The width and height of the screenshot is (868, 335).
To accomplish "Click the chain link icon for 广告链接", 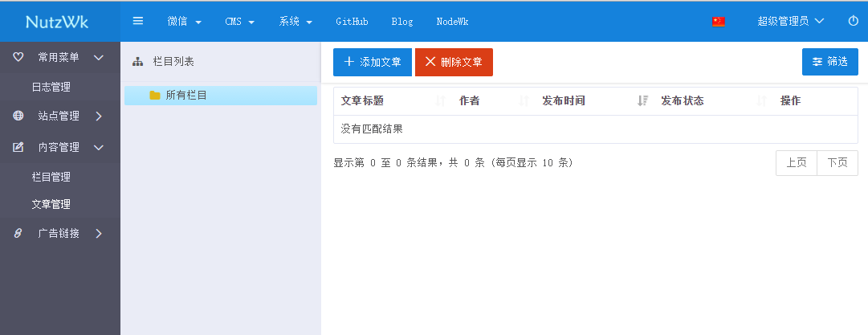I will (18, 234).
